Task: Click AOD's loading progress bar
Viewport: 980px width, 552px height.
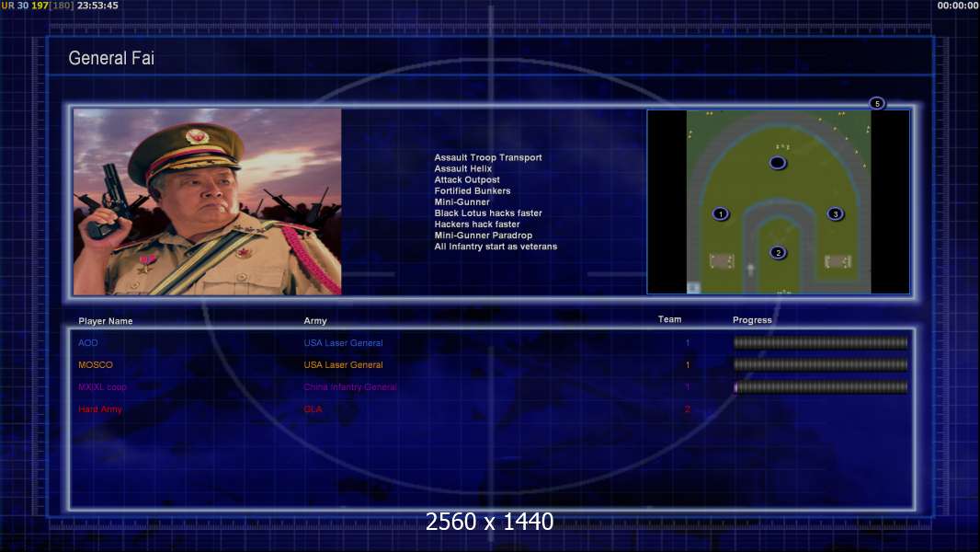Action: 820,342
